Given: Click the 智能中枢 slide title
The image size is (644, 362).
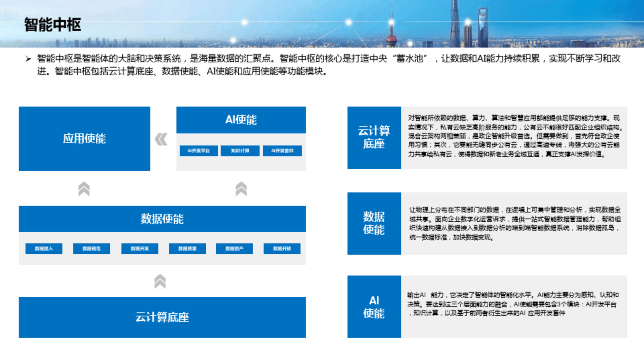Looking at the screenshot, I should pyautogui.click(x=53, y=25).
